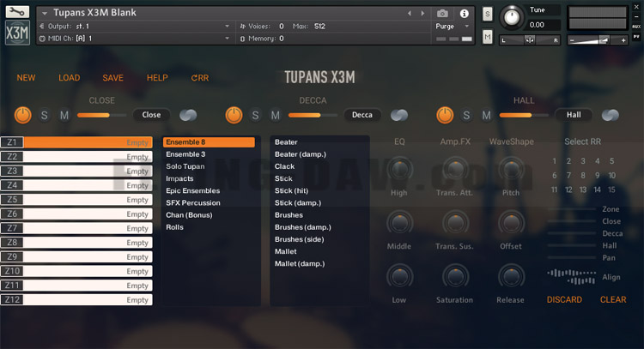Viewport: 644px width, 349px height.
Task: Open the HELP button
Action: (x=157, y=78)
